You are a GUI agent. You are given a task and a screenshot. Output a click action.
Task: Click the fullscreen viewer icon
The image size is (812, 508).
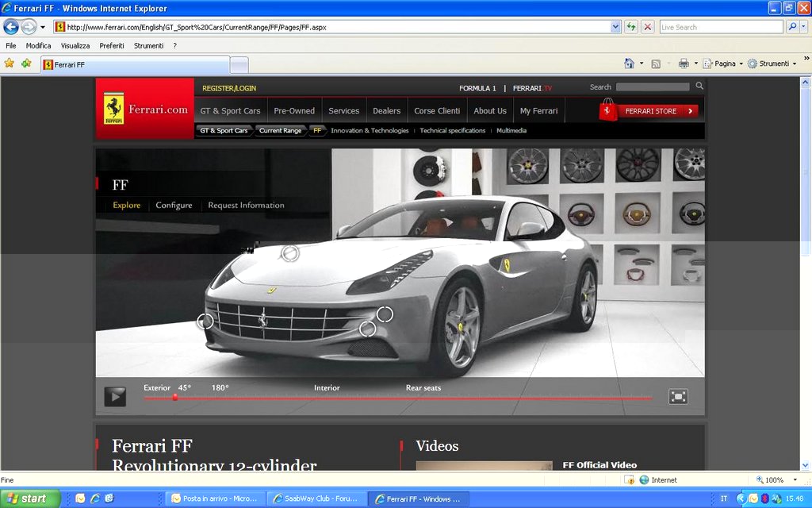point(679,397)
